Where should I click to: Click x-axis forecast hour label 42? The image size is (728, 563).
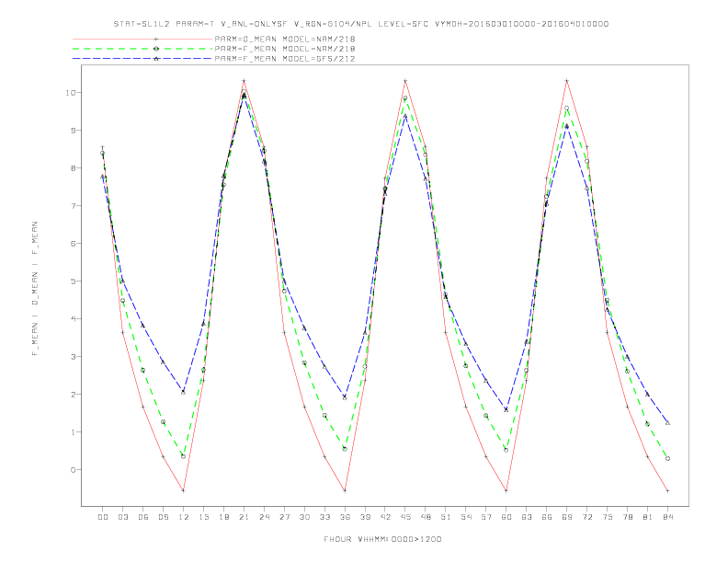(385, 517)
